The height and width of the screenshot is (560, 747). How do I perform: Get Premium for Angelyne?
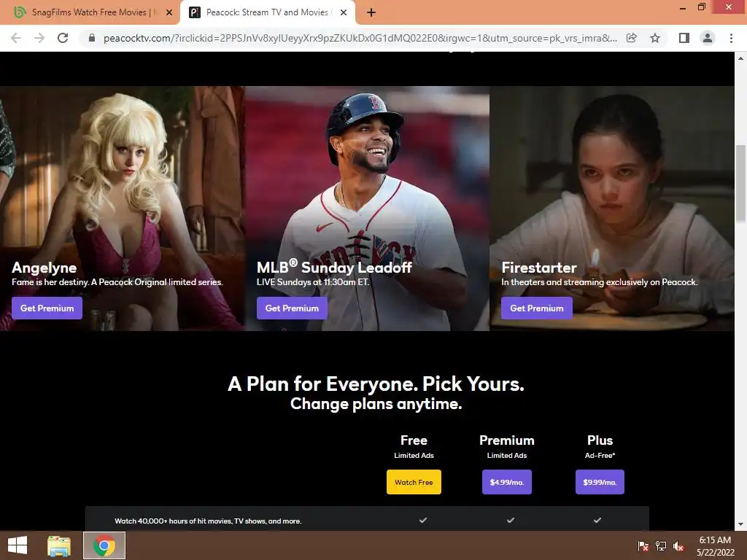(47, 308)
